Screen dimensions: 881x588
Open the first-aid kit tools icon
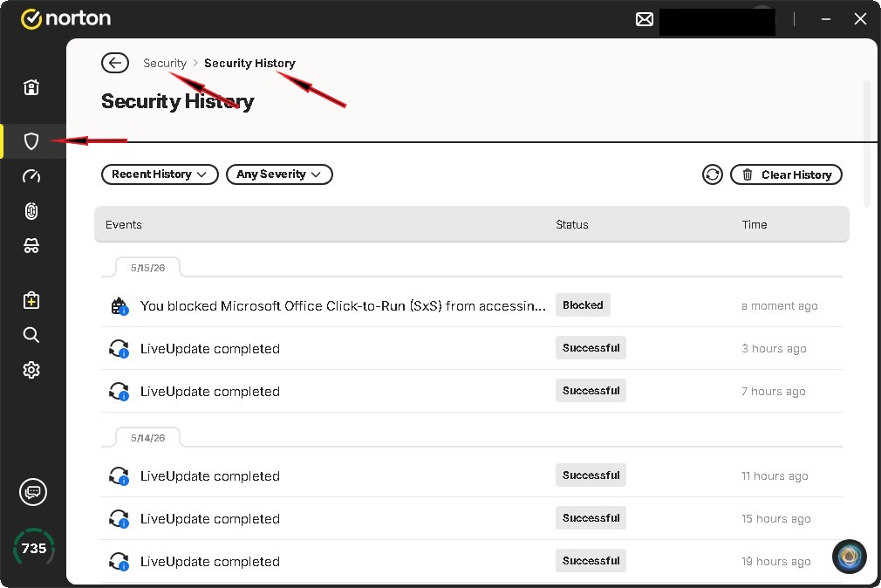(31, 300)
